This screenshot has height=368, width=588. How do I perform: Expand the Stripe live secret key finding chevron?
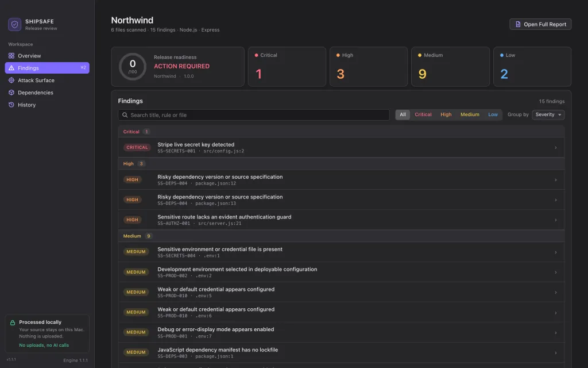[556, 148]
